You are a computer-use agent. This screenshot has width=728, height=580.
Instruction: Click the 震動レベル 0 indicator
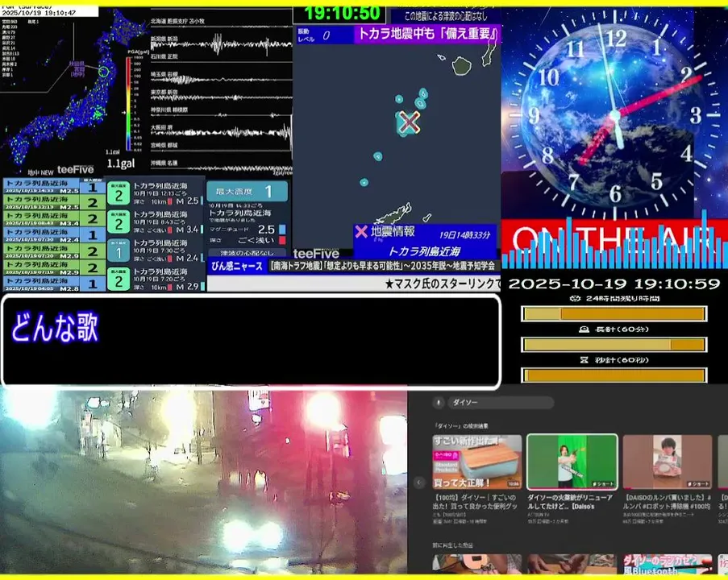click(324, 35)
